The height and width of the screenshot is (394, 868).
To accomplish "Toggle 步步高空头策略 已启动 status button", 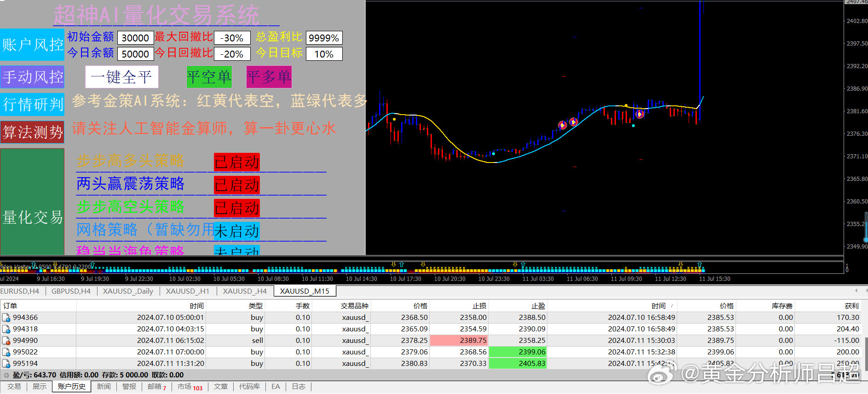I will 237,208.
